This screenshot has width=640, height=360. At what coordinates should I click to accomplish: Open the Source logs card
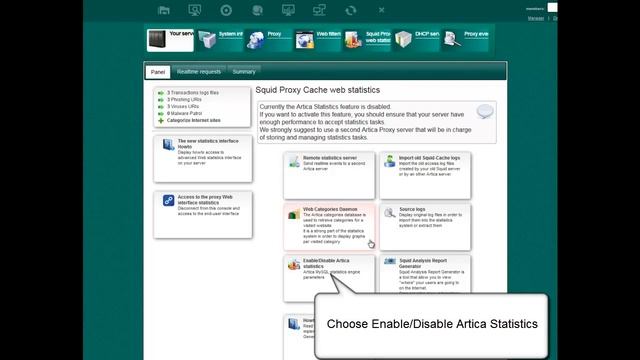(425, 227)
